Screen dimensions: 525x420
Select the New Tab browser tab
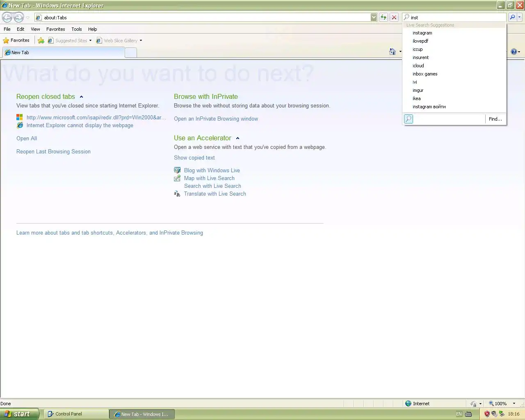tap(64, 52)
